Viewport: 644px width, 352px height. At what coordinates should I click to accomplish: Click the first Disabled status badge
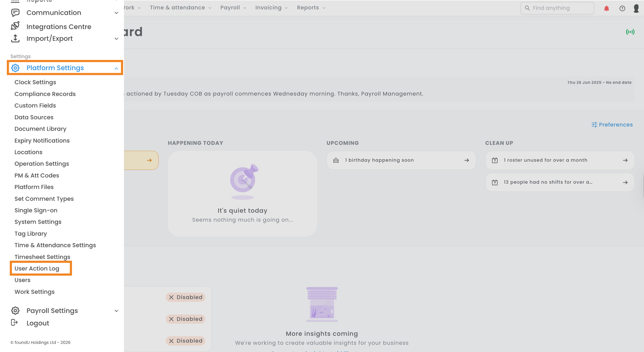click(x=185, y=297)
